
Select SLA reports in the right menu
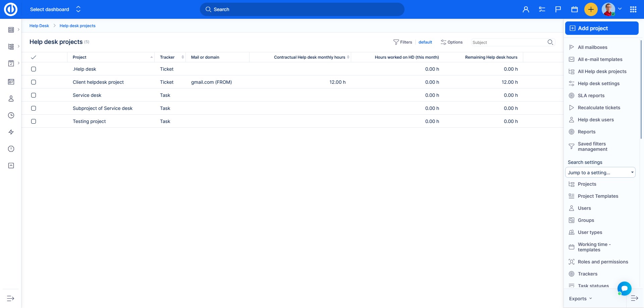[591, 96]
